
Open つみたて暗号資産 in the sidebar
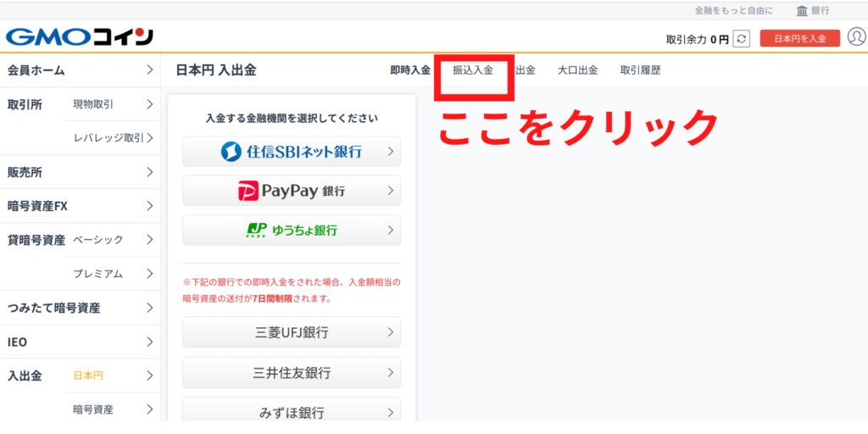(81, 308)
